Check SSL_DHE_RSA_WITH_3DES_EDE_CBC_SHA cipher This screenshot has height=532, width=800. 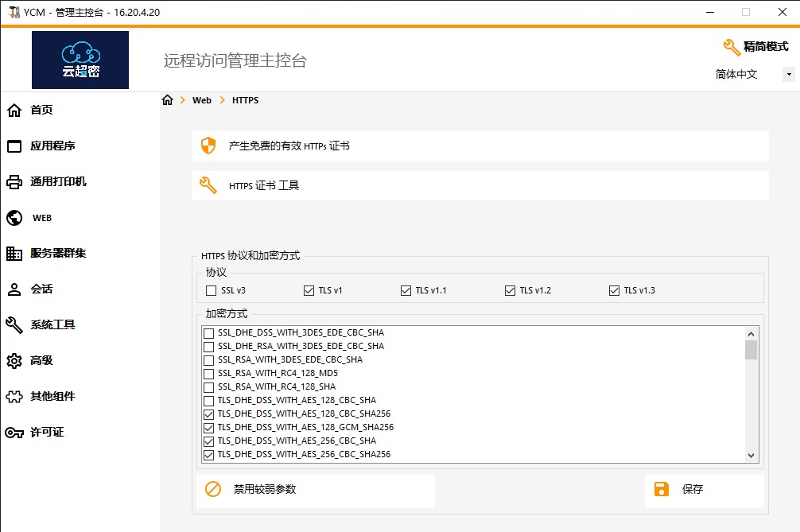pyautogui.click(x=208, y=347)
